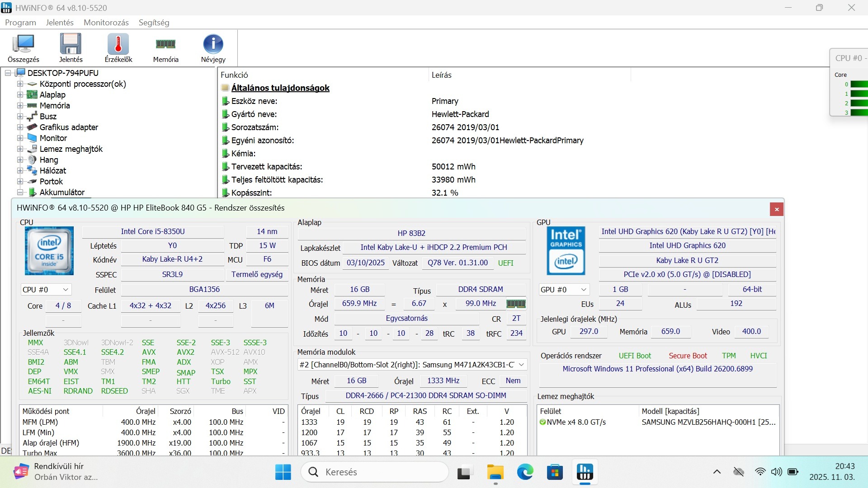Open the HWiNFO icon in the taskbar
This screenshot has height=488, width=868.
click(585, 472)
